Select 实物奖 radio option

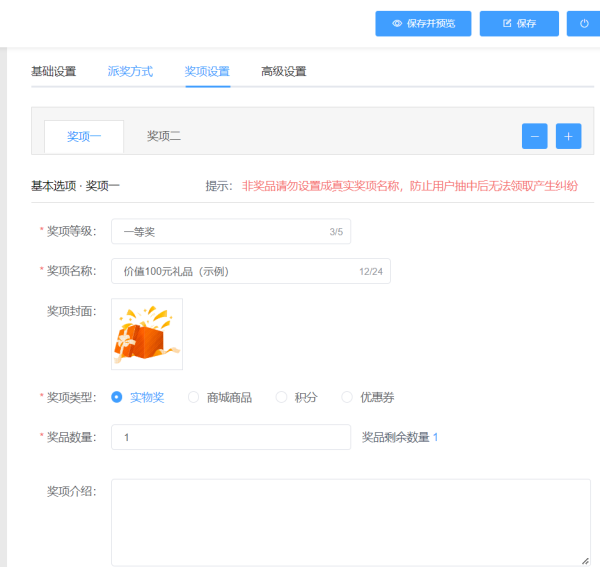pyautogui.click(x=117, y=397)
